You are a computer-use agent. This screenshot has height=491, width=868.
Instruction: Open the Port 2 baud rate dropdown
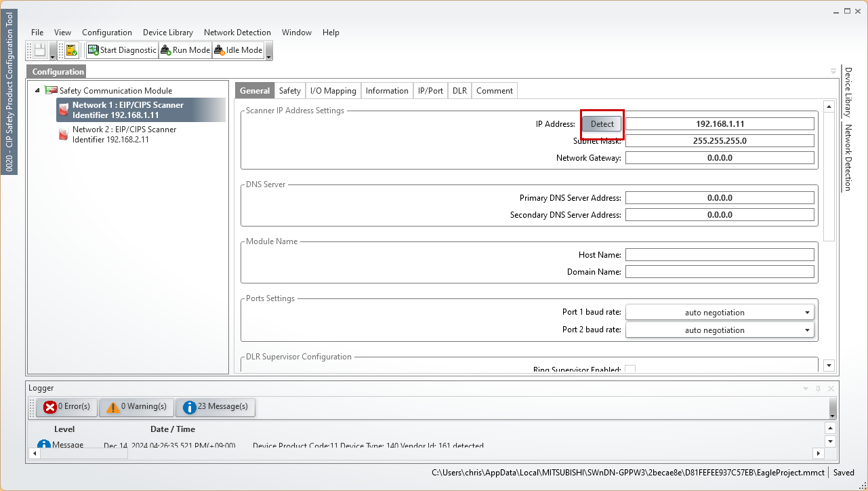pos(720,330)
